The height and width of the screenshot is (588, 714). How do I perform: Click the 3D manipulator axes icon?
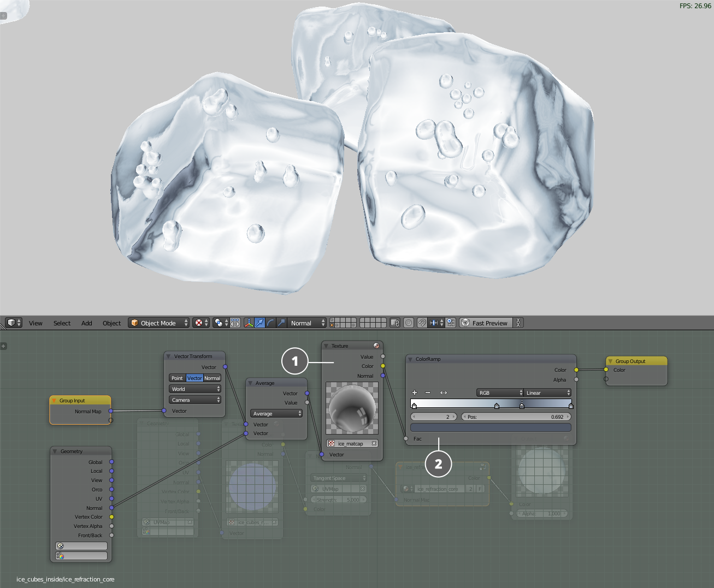[x=249, y=323]
